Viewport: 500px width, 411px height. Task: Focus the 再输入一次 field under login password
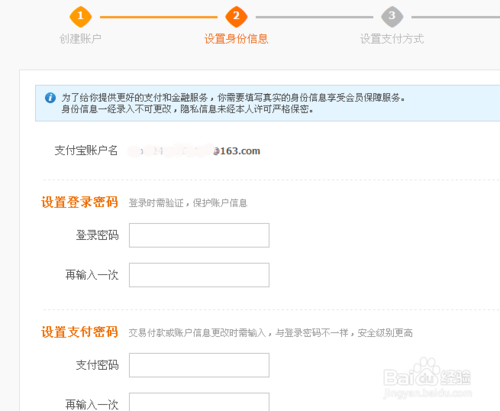coord(199,275)
